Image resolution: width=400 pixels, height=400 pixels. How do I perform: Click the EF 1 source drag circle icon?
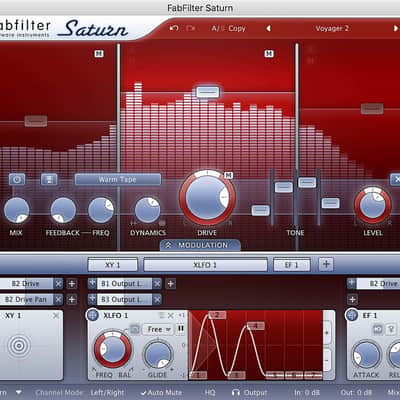tap(352, 315)
